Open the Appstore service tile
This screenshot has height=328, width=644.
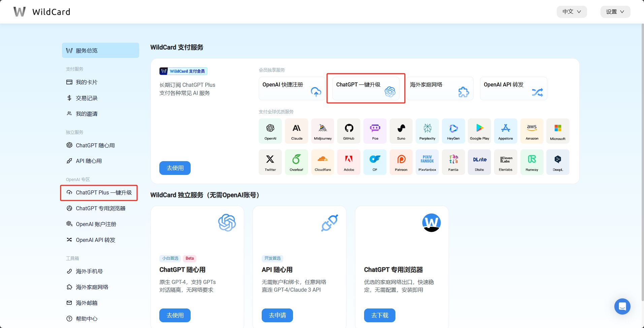click(x=506, y=131)
